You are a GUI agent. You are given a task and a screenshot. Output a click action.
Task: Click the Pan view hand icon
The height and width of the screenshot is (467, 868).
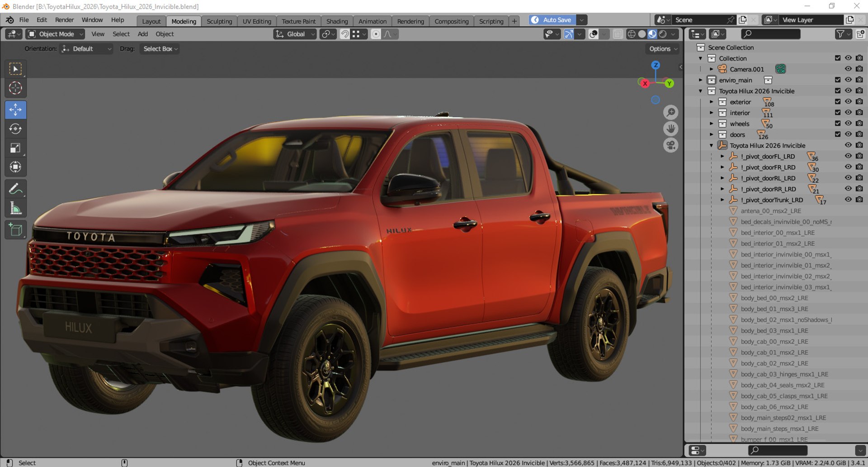[x=670, y=129]
